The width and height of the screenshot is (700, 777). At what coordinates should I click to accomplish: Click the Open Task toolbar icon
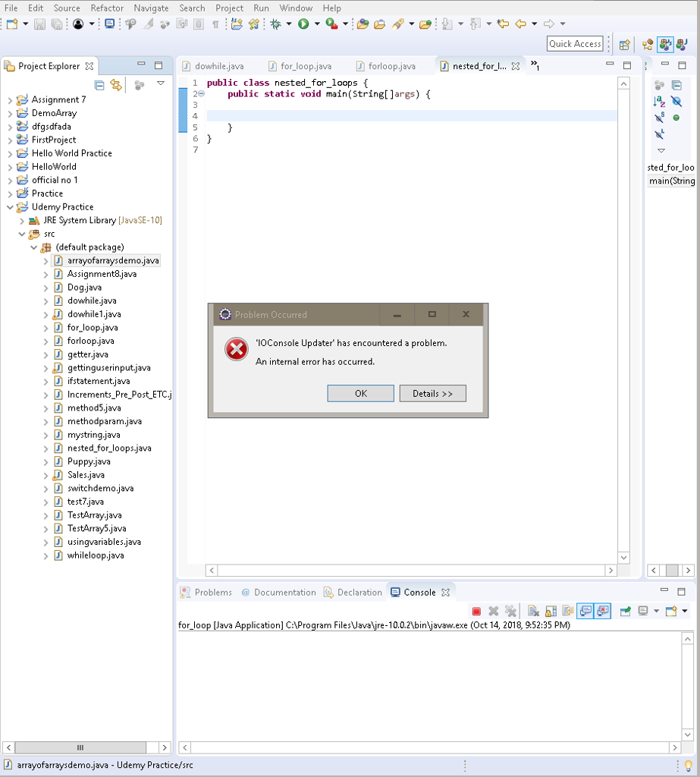point(380,24)
